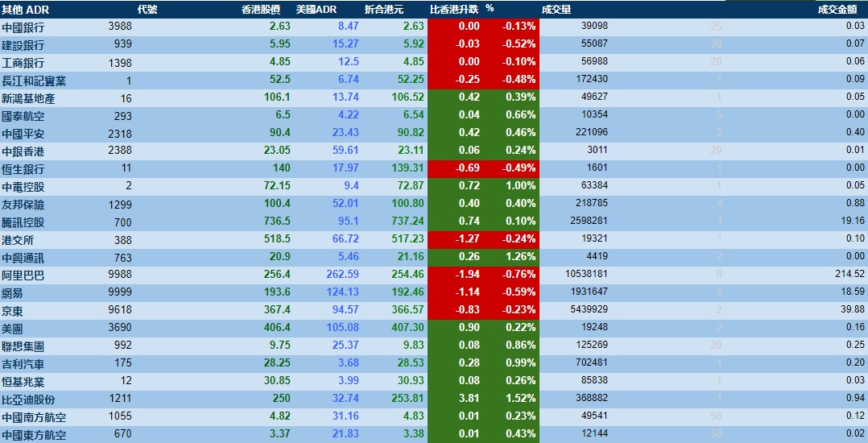Open the 友邦保險 stock link
868x443 pixels.
tap(23, 205)
